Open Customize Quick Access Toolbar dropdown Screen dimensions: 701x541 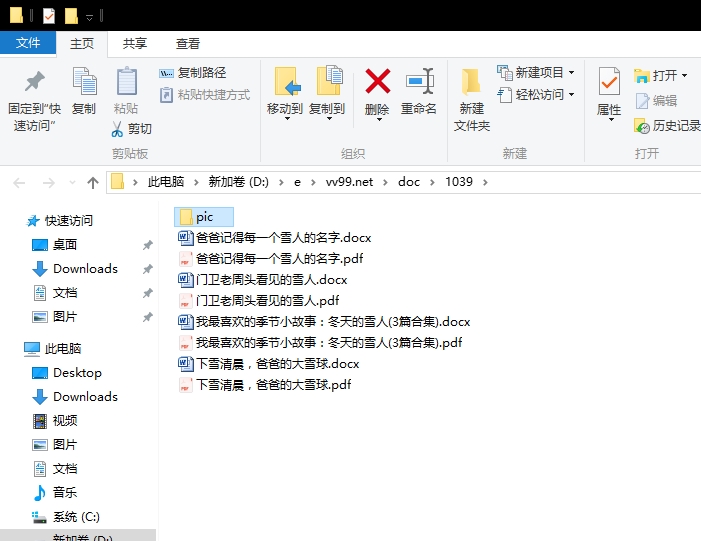point(89,17)
